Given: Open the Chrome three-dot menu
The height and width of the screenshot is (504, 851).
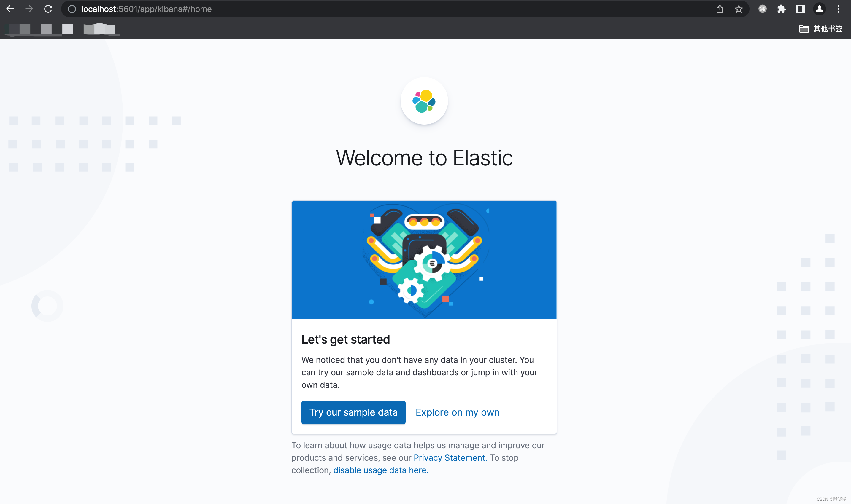Looking at the screenshot, I should (x=839, y=9).
